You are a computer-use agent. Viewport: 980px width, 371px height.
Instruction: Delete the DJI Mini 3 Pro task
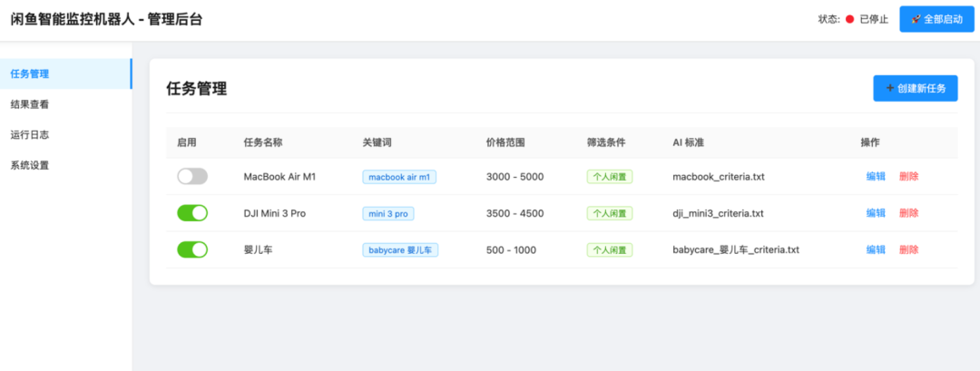click(x=908, y=213)
